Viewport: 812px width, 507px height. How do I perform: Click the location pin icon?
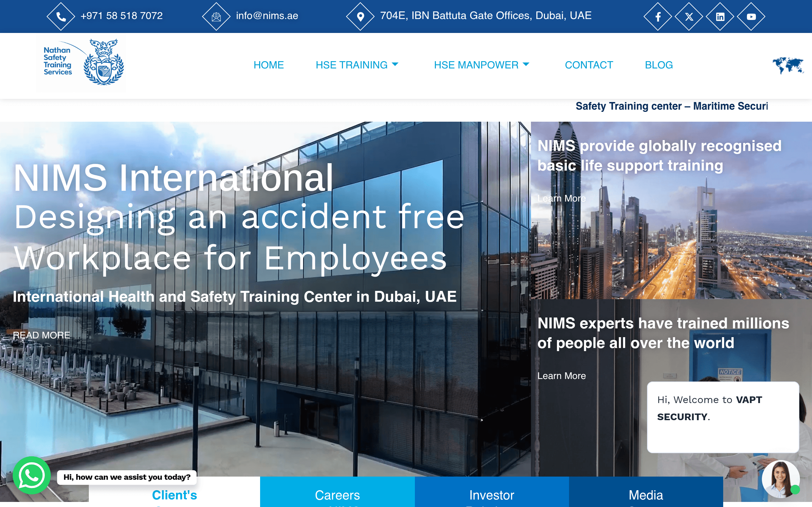(x=360, y=16)
